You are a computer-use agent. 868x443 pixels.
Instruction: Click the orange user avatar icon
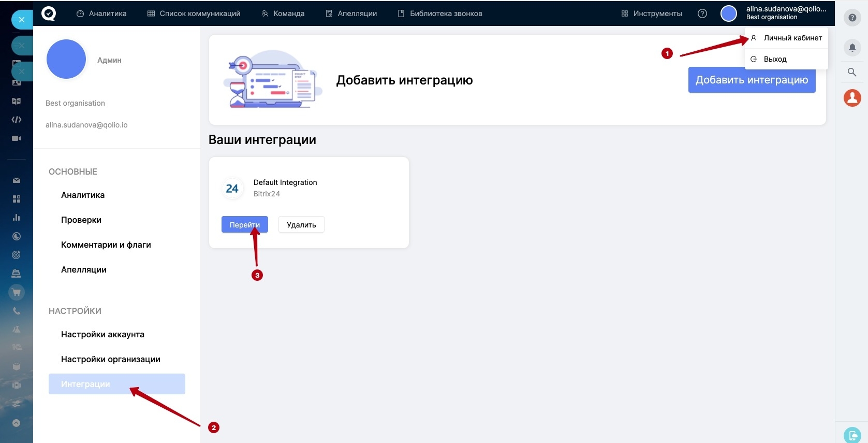[x=852, y=98]
